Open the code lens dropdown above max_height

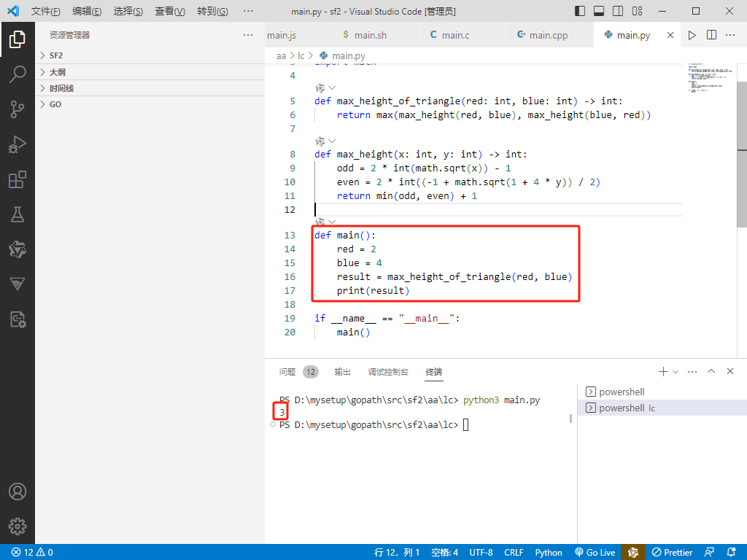(x=332, y=141)
